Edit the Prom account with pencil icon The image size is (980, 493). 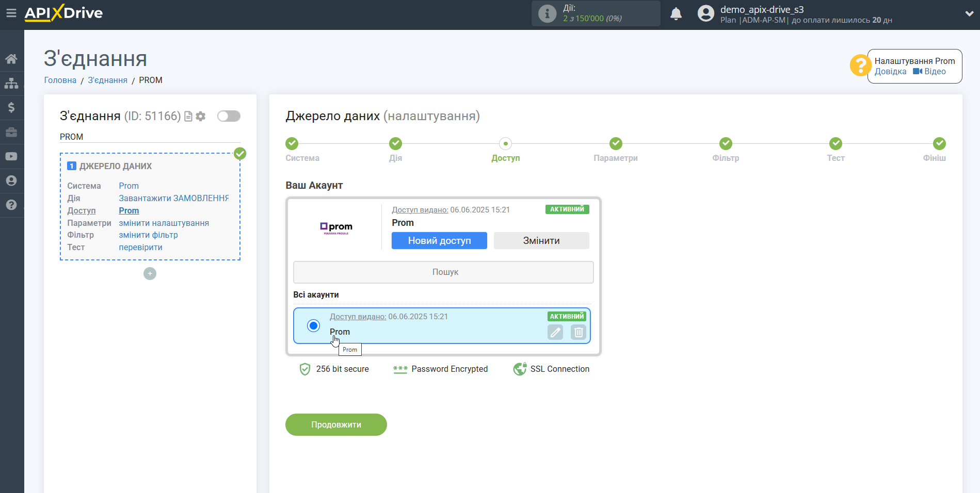555,332
